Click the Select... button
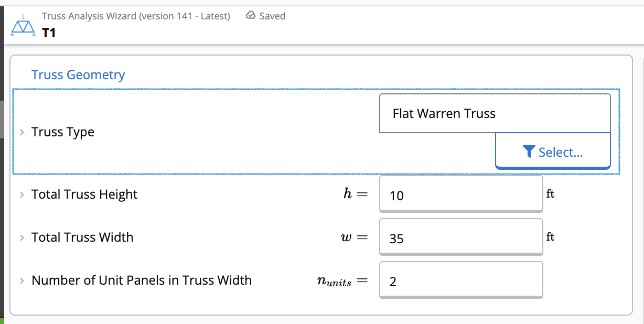Viewport: 644px width, 324px height. pyautogui.click(x=553, y=152)
